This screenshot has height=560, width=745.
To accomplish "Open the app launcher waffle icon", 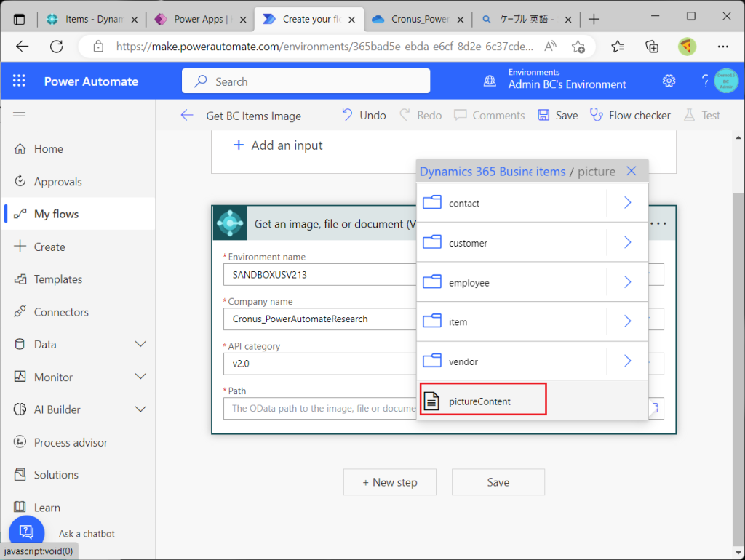I will pyautogui.click(x=19, y=81).
